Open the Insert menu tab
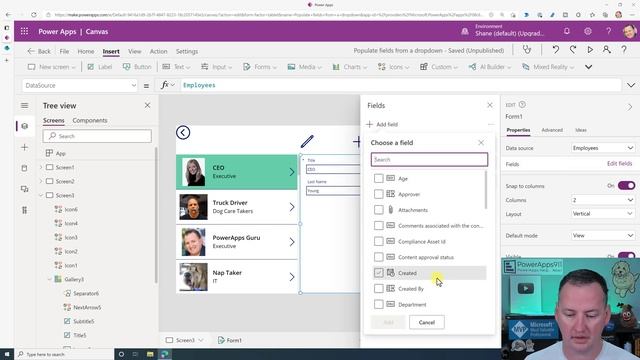The image size is (640, 360). 111,51
